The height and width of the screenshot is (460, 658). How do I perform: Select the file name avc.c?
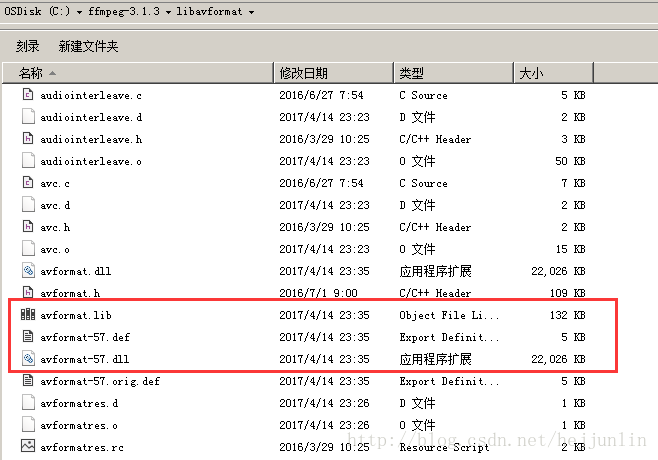click(x=55, y=183)
